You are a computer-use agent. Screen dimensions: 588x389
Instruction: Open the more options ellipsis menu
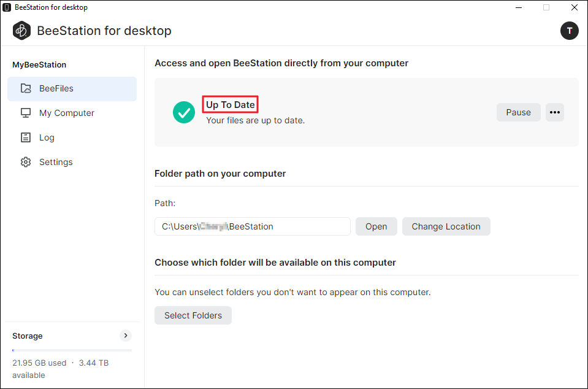555,112
